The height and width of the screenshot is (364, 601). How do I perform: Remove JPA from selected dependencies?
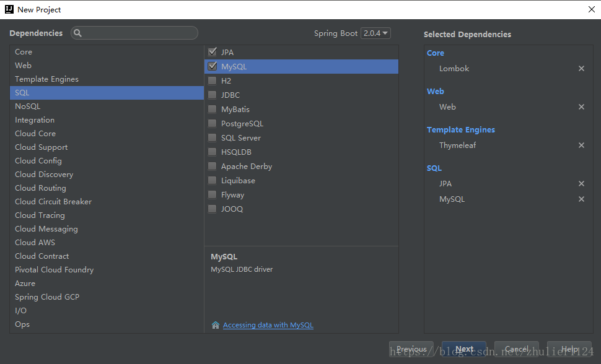click(581, 184)
